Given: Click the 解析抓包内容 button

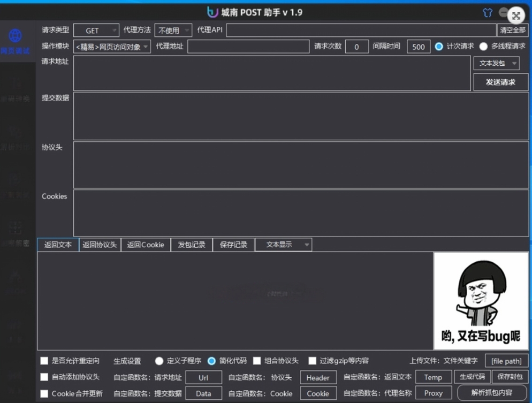Looking at the screenshot, I should click(x=491, y=392).
